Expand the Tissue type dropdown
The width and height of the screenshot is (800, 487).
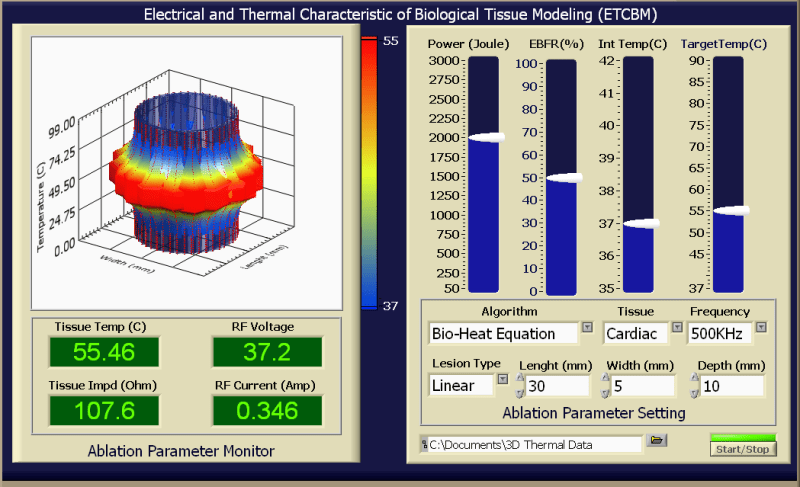coord(677,327)
